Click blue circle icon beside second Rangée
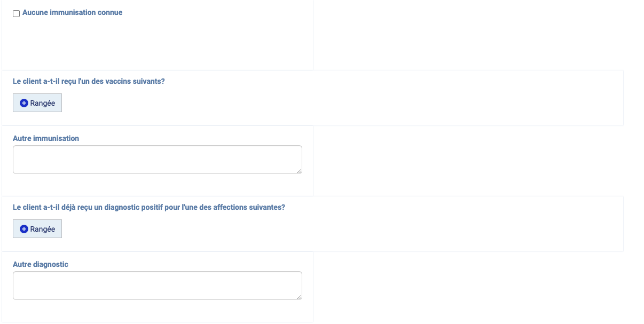Image resolution: width=644 pixels, height=324 pixels. point(23,229)
